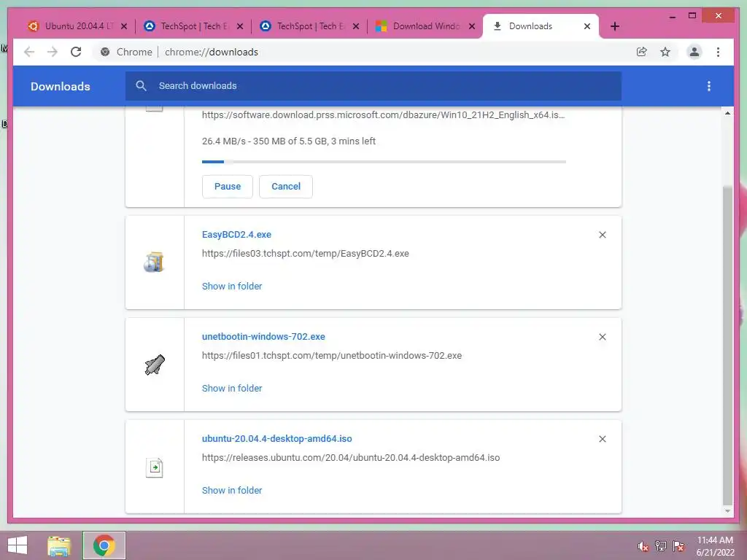Bookmark this page with the star icon
Viewport: 747px width, 560px height.
click(665, 52)
